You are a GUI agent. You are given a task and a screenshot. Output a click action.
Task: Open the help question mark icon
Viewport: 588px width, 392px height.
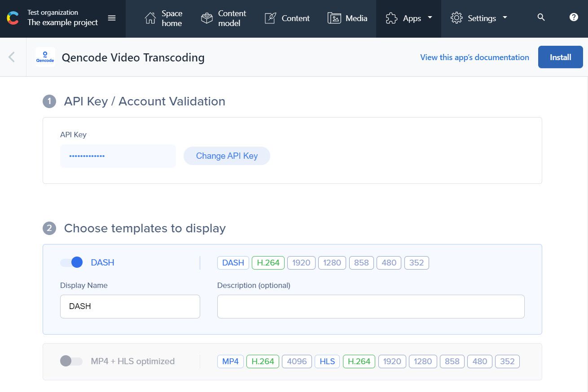(574, 17)
